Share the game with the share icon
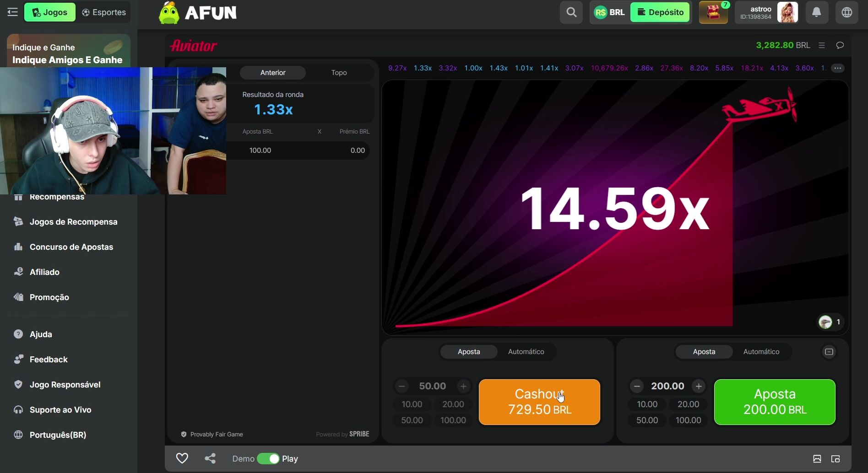This screenshot has height=473, width=868. [210, 458]
